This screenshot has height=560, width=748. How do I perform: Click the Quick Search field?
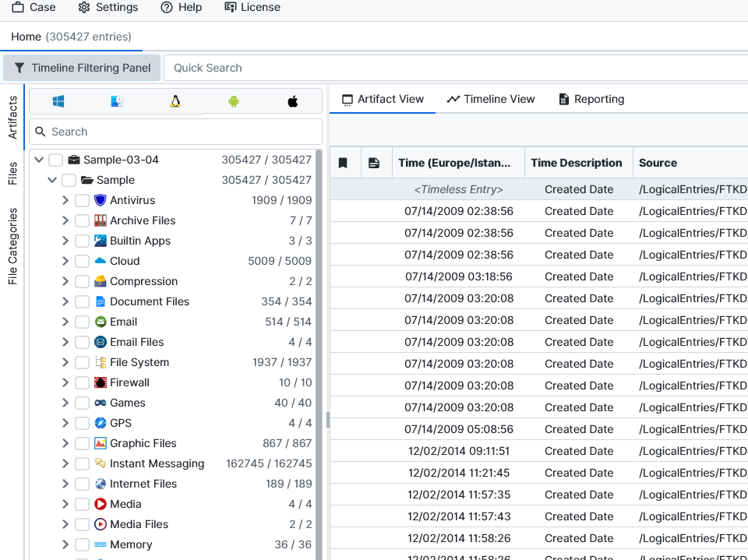(x=452, y=68)
